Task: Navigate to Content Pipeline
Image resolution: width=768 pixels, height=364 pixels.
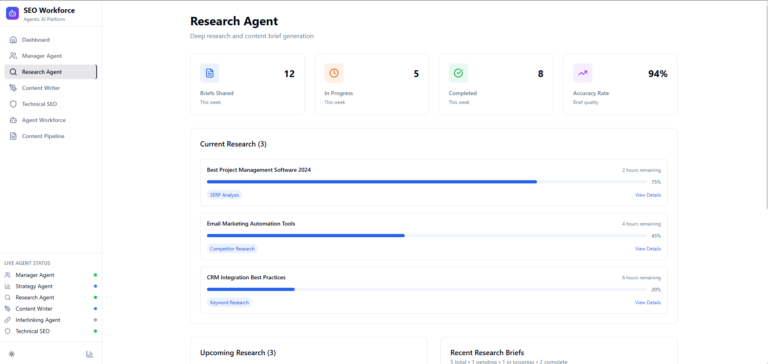Action: (50, 136)
